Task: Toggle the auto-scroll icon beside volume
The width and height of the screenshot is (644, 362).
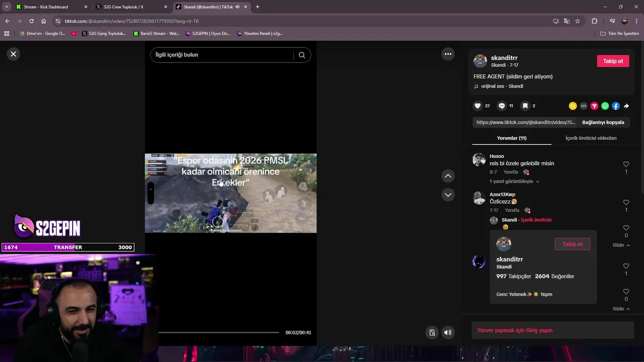Action: coord(432,332)
